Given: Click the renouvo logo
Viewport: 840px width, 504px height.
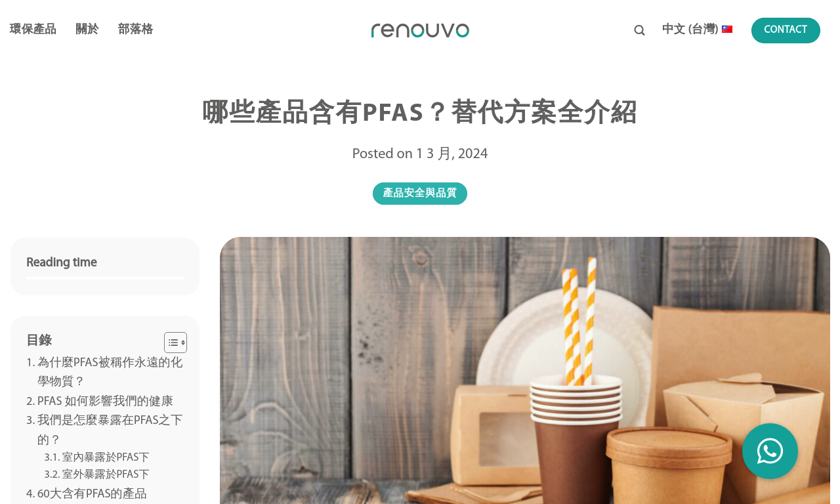Looking at the screenshot, I should click(420, 30).
